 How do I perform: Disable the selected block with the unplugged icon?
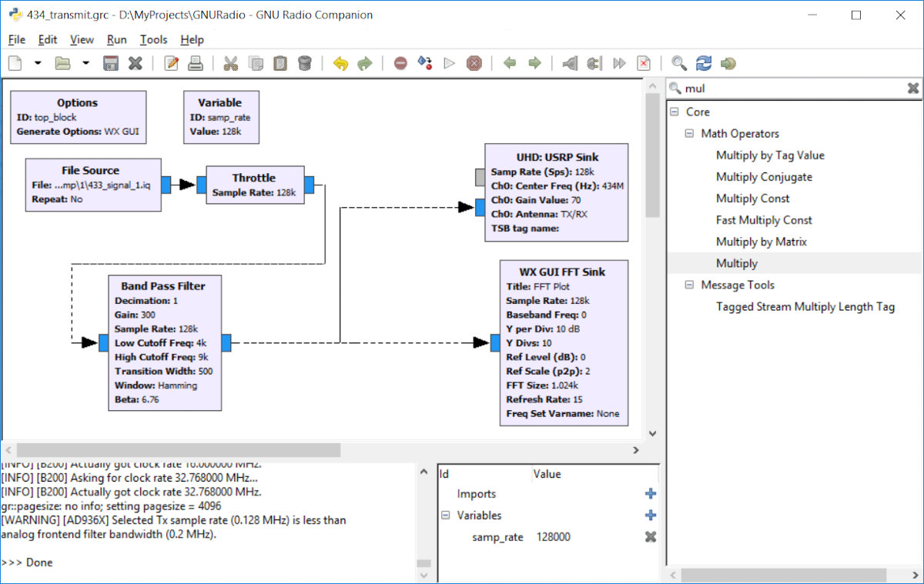(594, 63)
